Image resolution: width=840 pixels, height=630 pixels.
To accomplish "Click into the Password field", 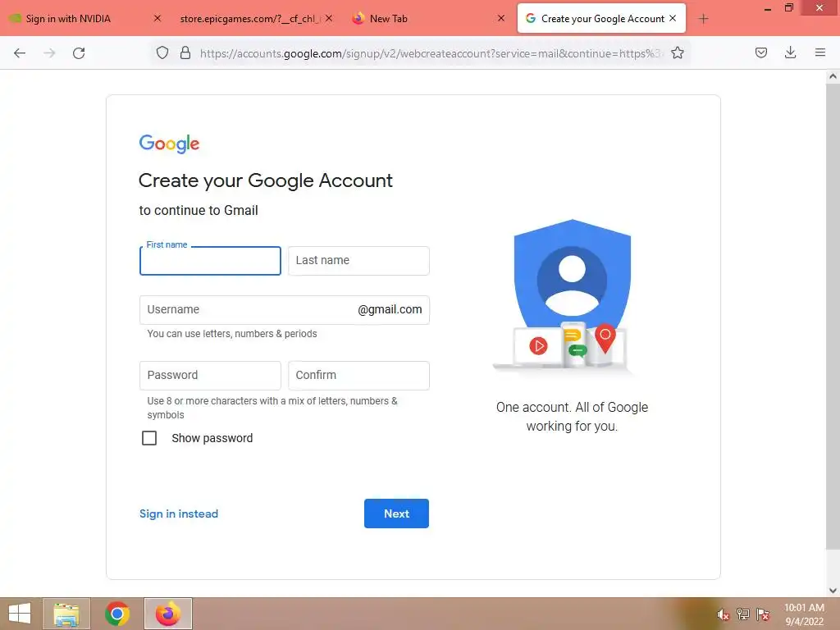I will point(210,376).
